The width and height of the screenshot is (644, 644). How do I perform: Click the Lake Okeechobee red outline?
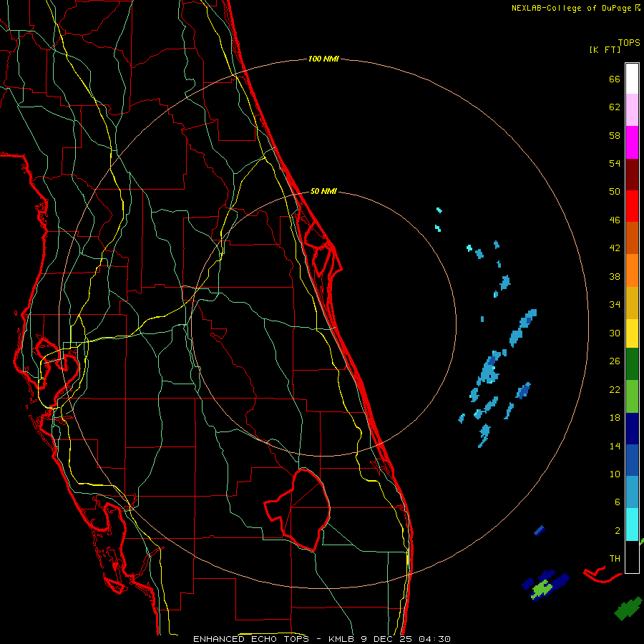click(x=298, y=509)
